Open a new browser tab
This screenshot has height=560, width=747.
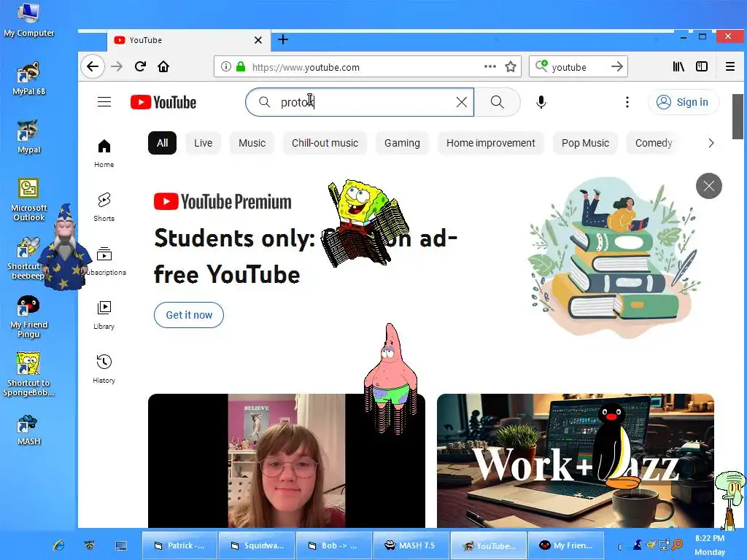point(283,39)
